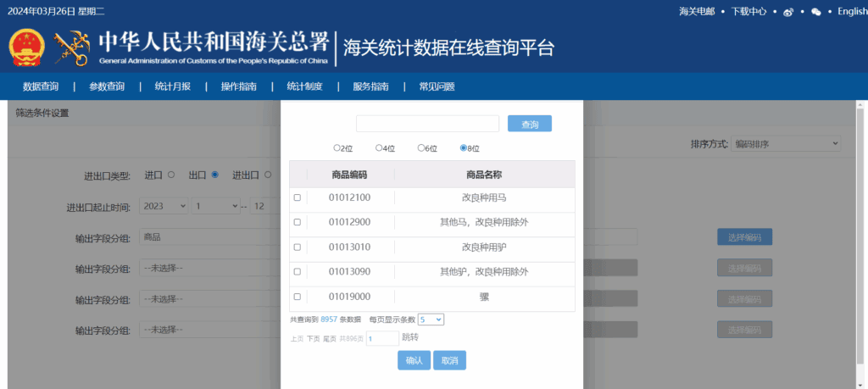
Task: Open the 数据查询 menu item
Action: pos(41,86)
